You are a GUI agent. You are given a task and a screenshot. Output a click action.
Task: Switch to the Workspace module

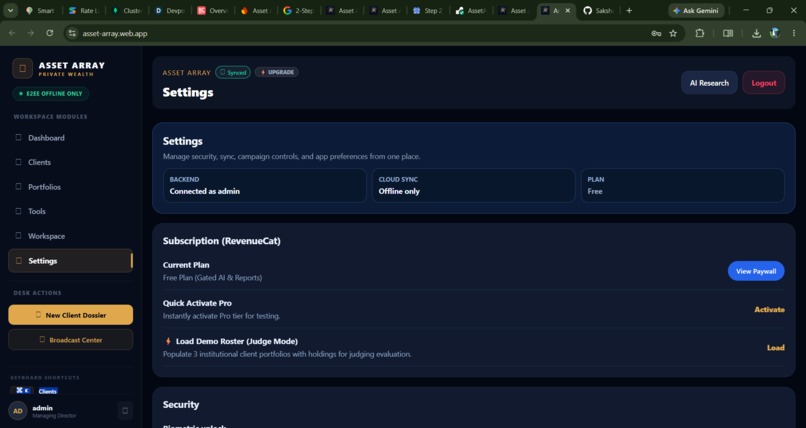[70, 236]
